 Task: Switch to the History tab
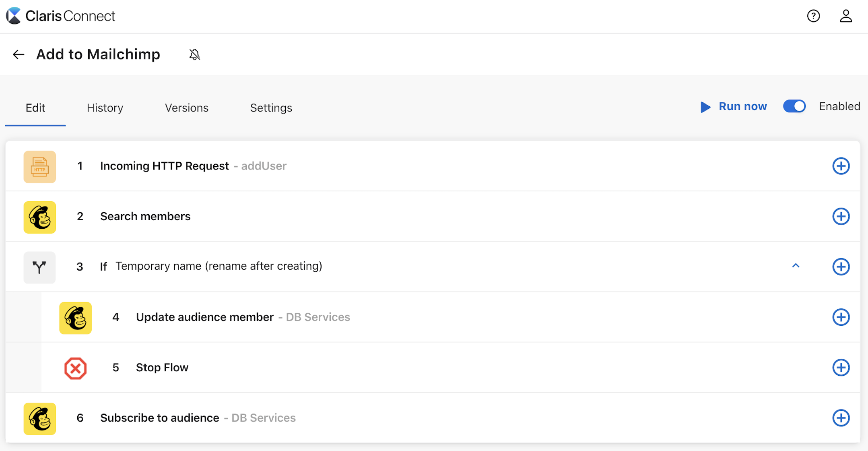pyautogui.click(x=105, y=108)
